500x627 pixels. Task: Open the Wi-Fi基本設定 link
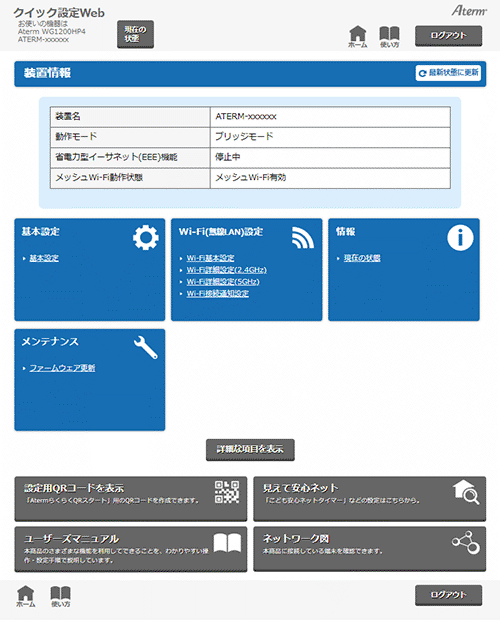pyautogui.click(x=210, y=258)
